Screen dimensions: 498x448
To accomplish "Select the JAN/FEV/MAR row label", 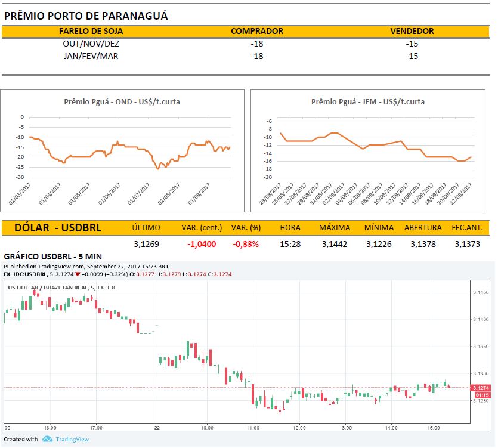I will 87,56.
